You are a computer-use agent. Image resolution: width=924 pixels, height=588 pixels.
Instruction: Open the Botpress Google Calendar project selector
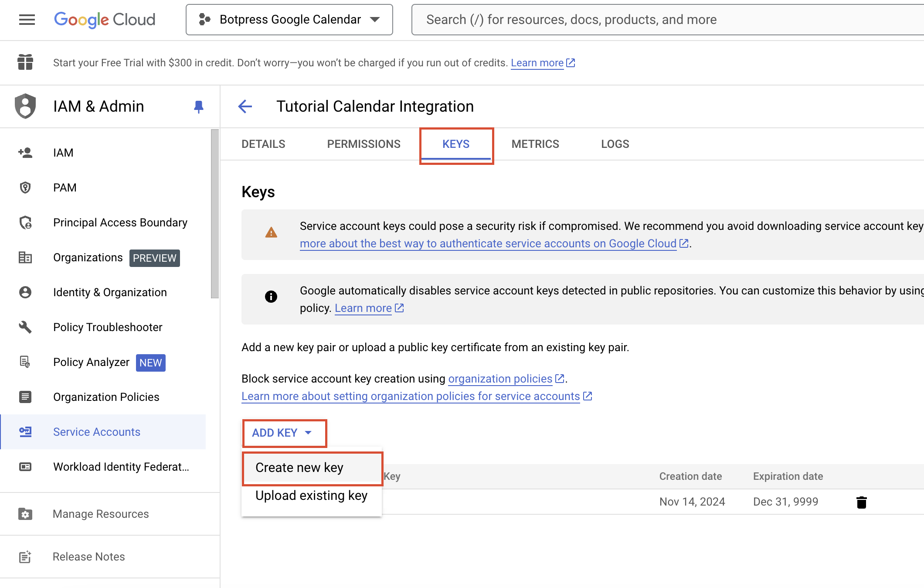289,20
